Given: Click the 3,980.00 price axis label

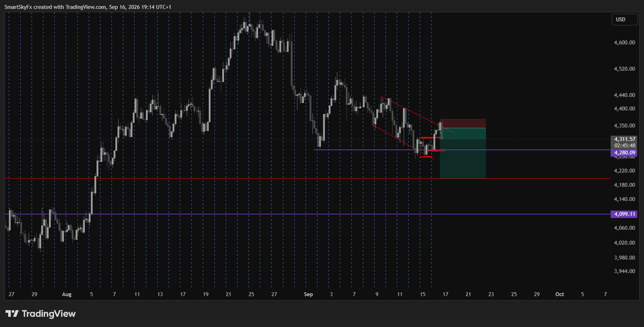Looking at the screenshot, I should click(x=625, y=257).
